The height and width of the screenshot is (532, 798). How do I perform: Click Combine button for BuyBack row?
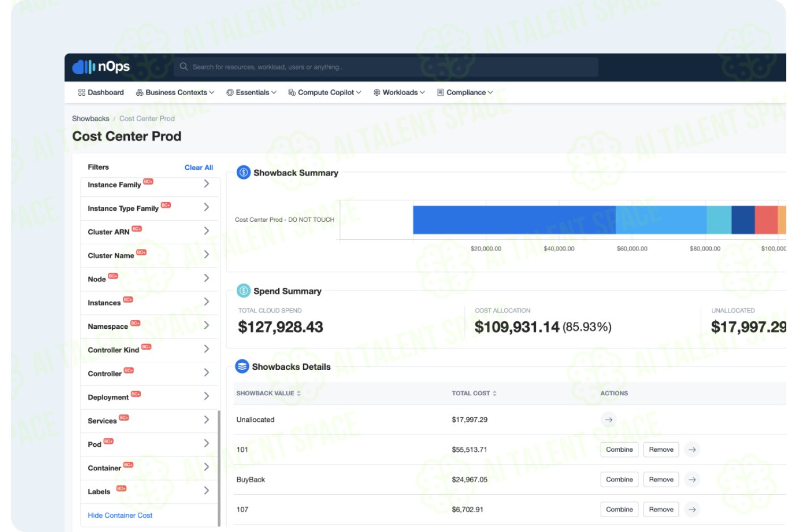619,479
